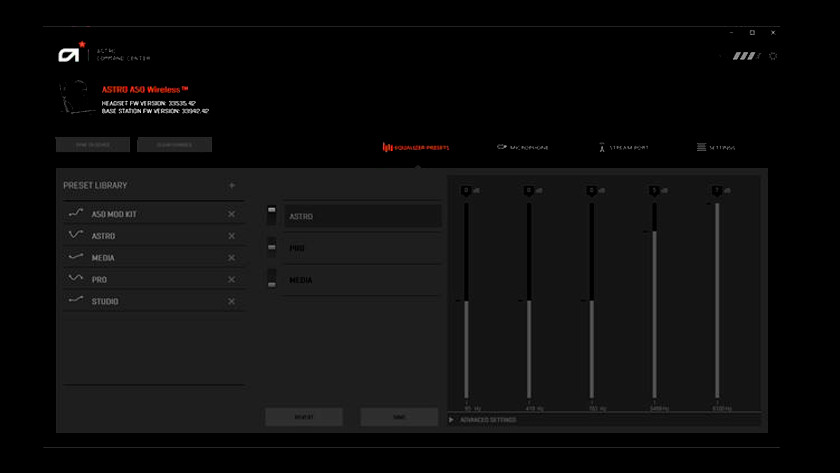Enable the switch position beside the MEDIA slot

click(x=271, y=280)
